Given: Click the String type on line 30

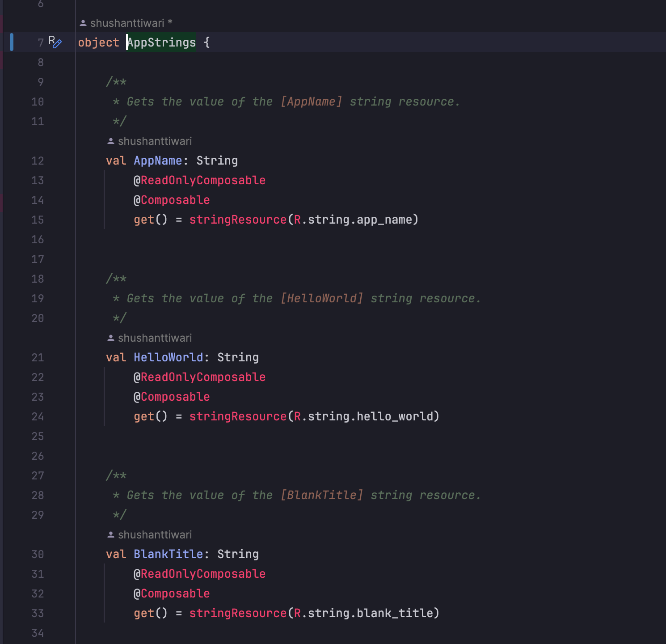Looking at the screenshot, I should pyautogui.click(x=238, y=554).
